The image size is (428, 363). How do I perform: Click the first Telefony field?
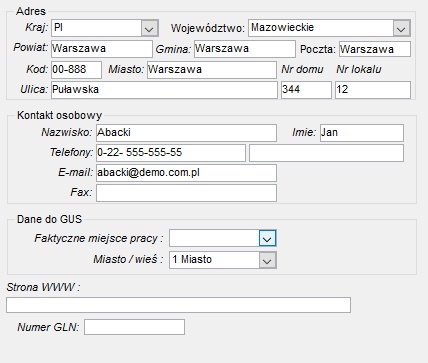coord(171,153)
